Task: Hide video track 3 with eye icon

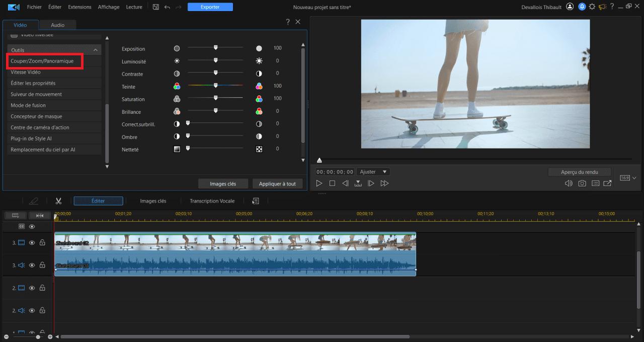Action: pos(32,243)
